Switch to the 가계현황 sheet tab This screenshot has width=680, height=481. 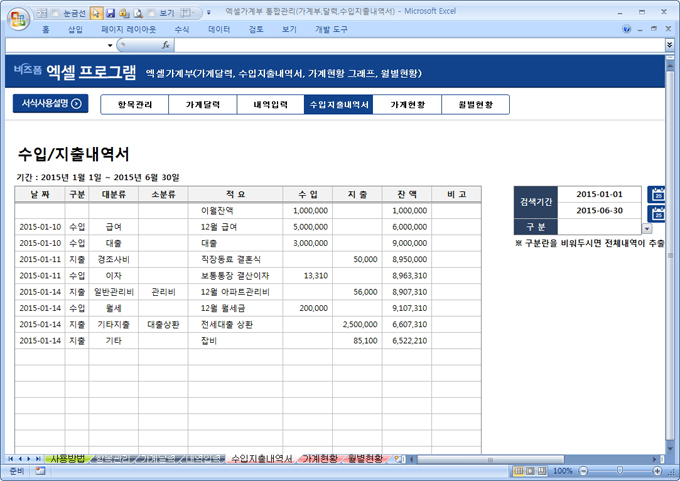(319, 458)
